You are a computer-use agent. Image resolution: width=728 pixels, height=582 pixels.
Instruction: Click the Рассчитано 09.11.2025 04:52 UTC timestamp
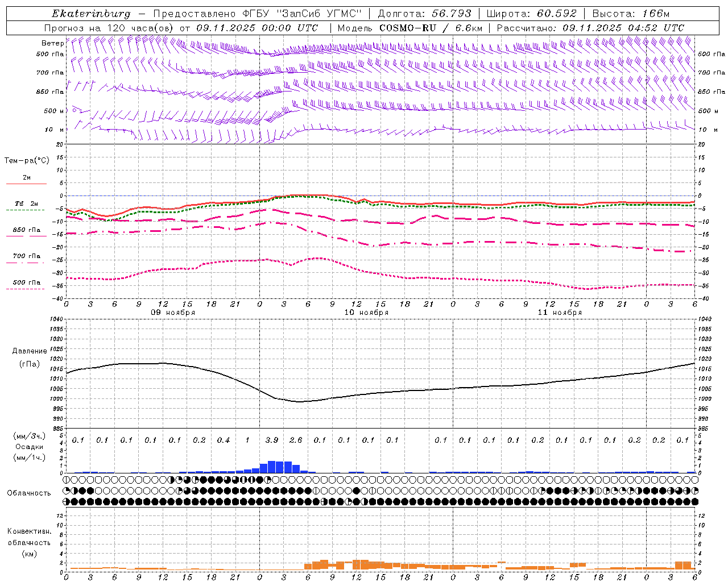pyautogui.click(x=590, y=28)
